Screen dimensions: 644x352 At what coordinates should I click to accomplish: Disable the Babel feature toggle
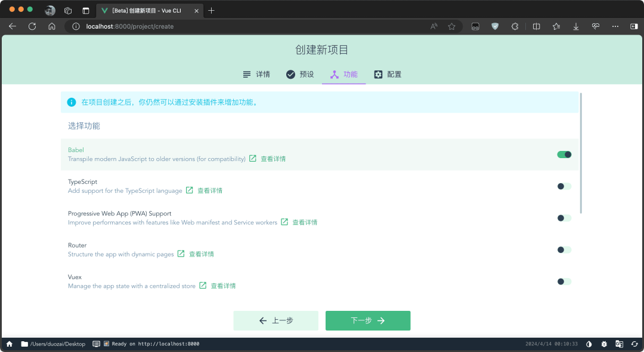[564, 155]
